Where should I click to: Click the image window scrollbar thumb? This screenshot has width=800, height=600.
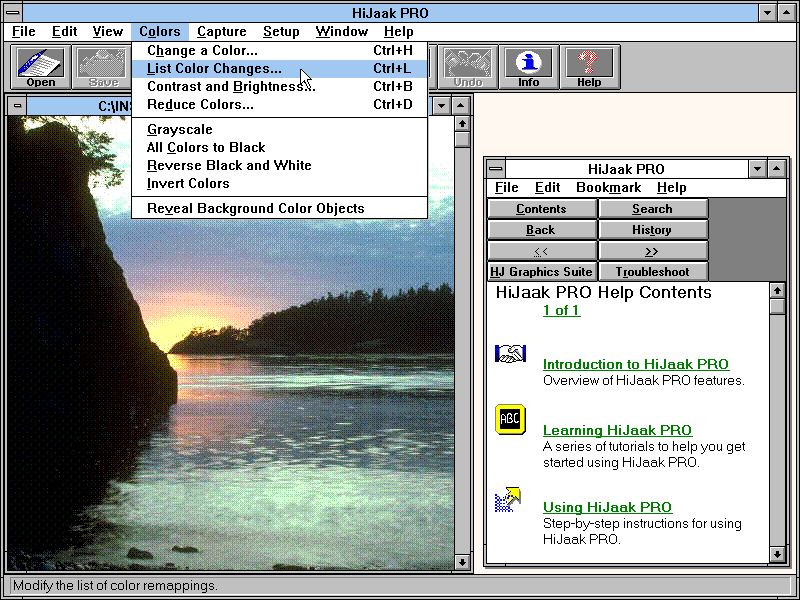(462, 140)
